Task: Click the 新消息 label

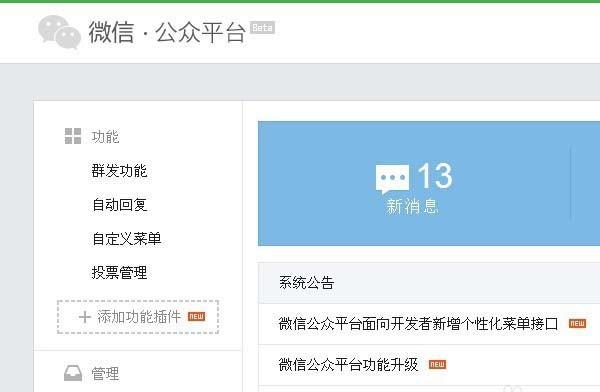Action: click(x=412, y=206)
